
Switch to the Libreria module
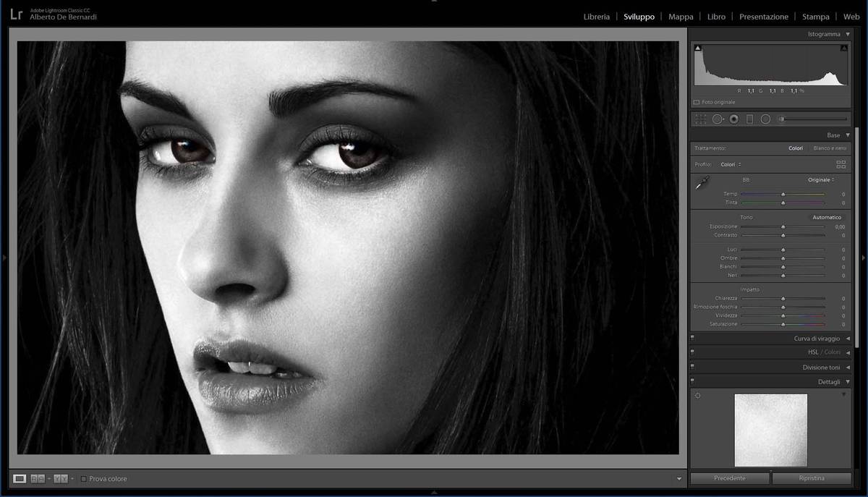(596, 17)
